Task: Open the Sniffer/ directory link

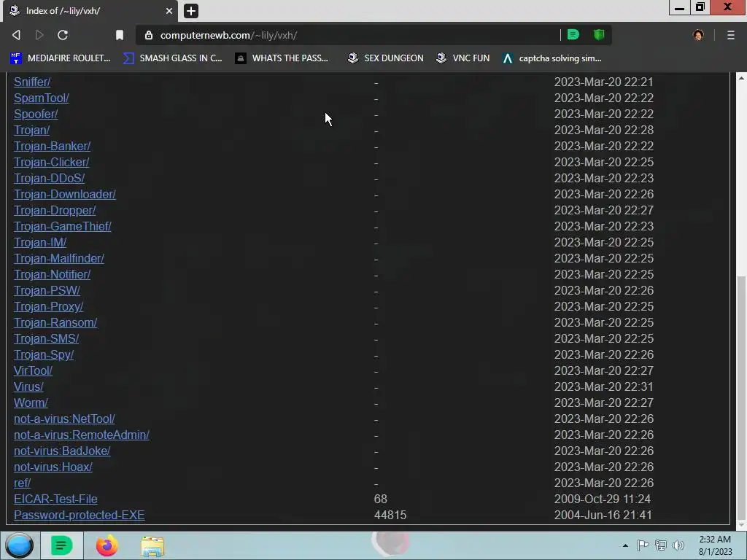Action: pos(32,82)
